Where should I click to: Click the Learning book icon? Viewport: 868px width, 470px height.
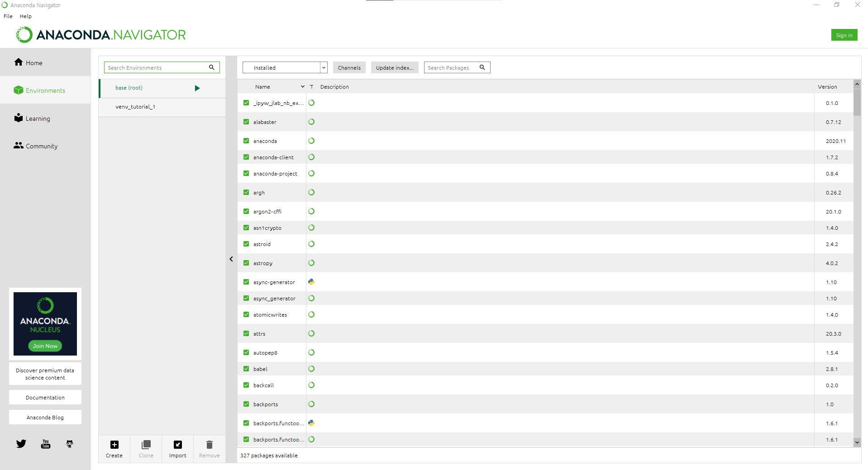19,118
